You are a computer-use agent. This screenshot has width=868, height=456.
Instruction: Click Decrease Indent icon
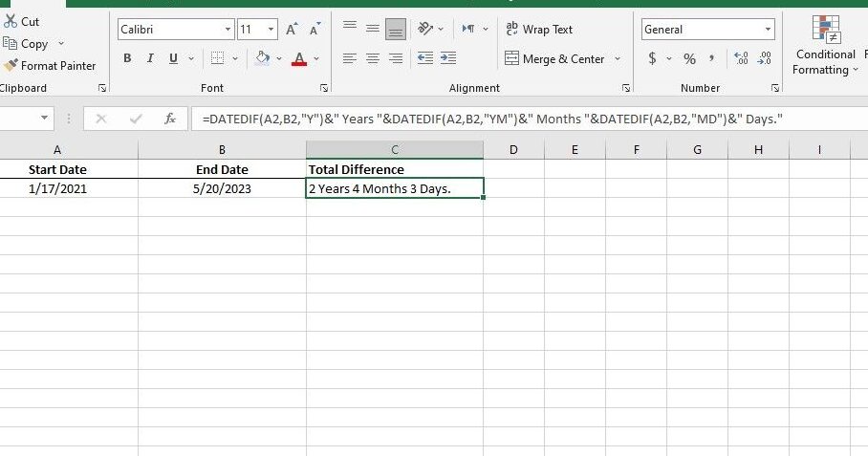pos(425,57)
